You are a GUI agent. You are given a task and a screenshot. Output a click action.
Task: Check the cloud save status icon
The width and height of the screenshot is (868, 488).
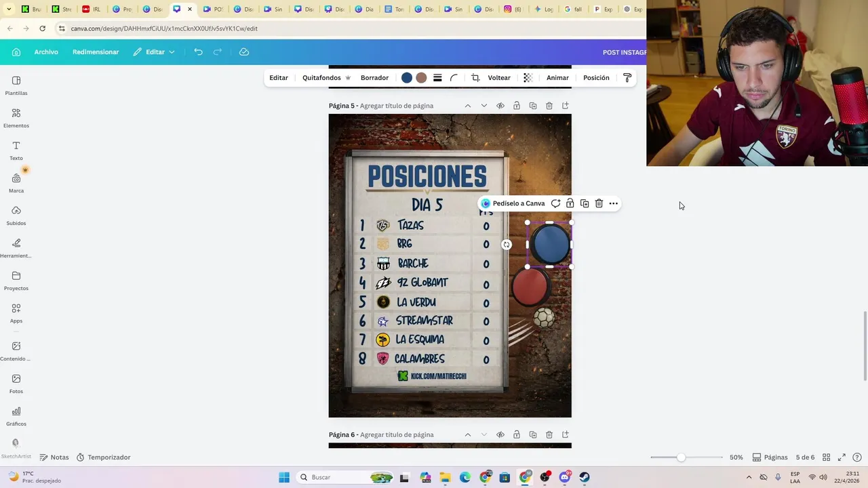click(x=244, y=52)
